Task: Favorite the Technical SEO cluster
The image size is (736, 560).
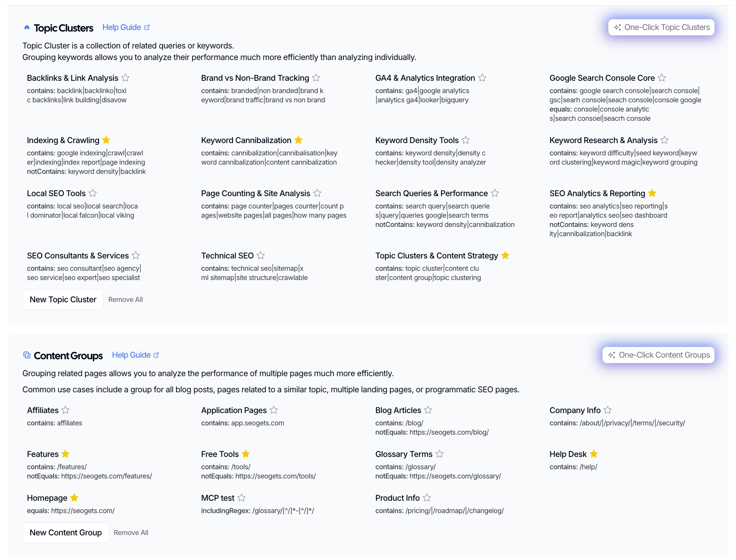Action: coord(261,255)
